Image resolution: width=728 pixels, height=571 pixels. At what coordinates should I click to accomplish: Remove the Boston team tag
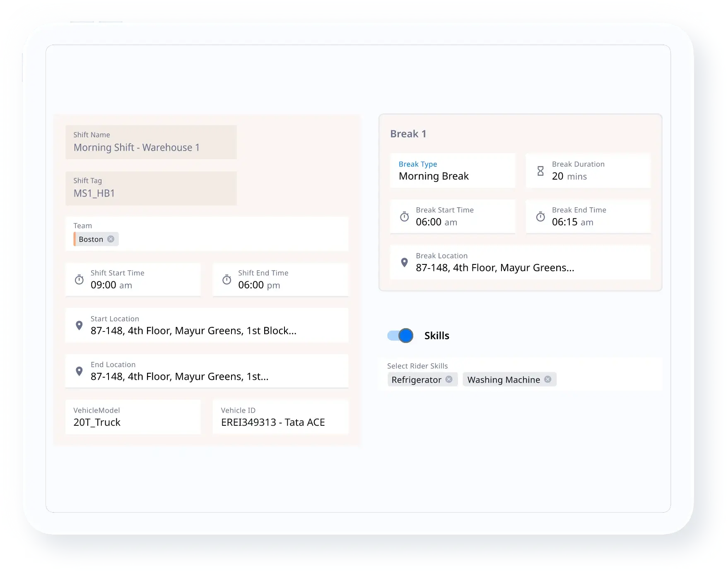pyautogui.click(x=111, y=239)
